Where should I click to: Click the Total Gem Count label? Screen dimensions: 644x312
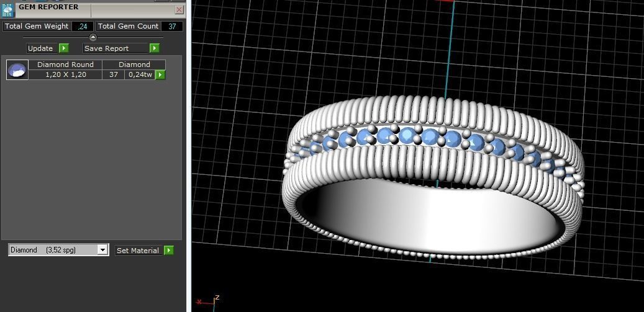tap(128, 26)
